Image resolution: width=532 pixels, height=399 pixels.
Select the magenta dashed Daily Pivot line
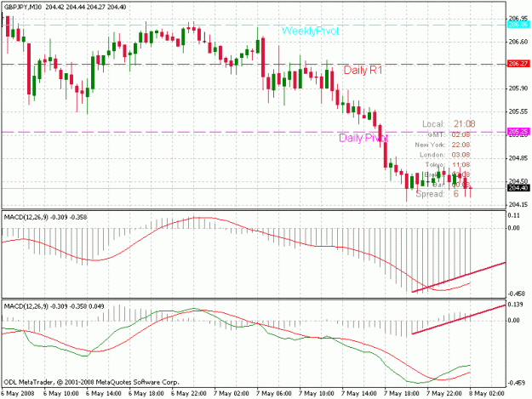click(x=254, y=132)
